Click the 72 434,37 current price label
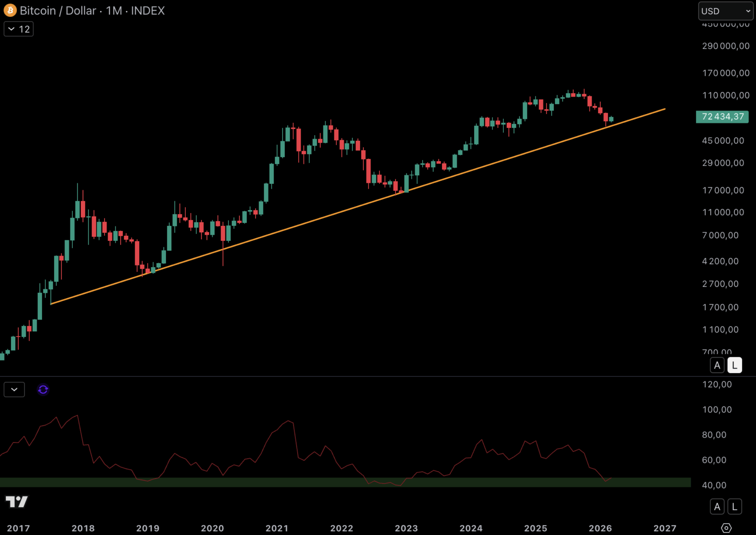Screen dimensions: 756x535 722,117
